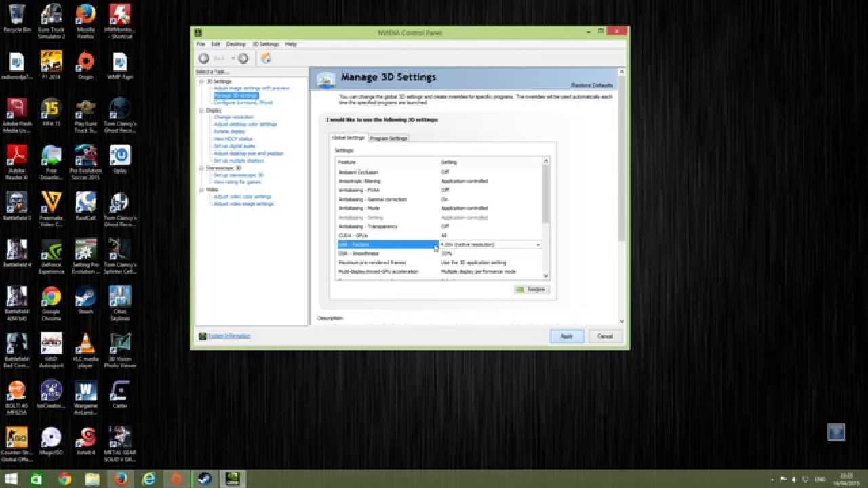
Task: Open Back history dropdown arrow
Action: (233, 58)
